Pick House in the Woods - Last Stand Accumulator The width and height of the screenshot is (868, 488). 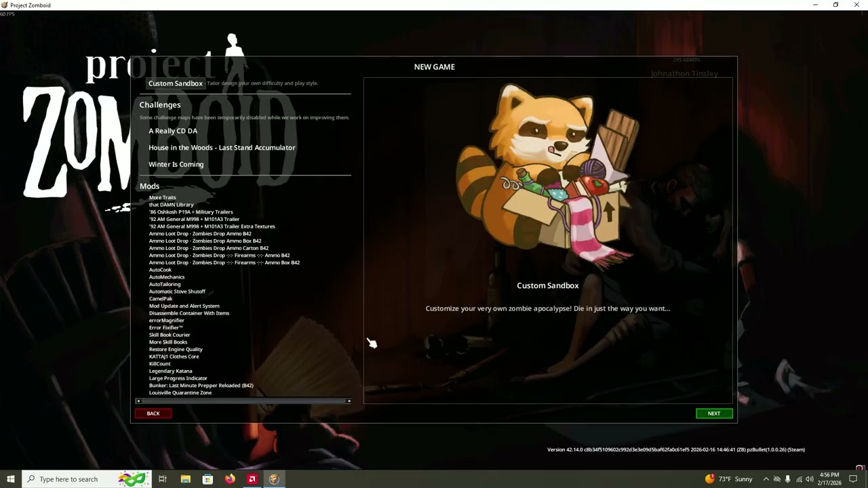click(222, 147)
